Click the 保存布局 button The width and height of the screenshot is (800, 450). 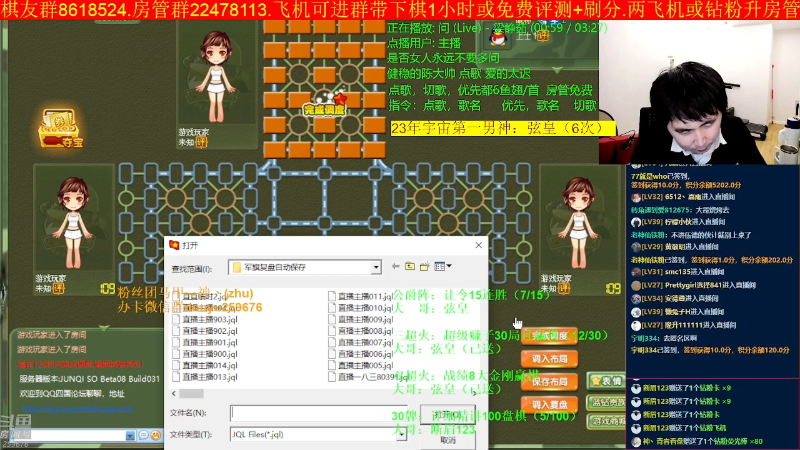click(x=549, y=382)
